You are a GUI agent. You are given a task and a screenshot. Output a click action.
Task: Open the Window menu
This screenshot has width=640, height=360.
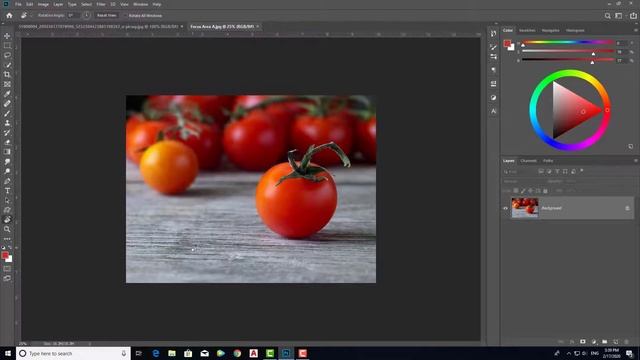(140, 4)
